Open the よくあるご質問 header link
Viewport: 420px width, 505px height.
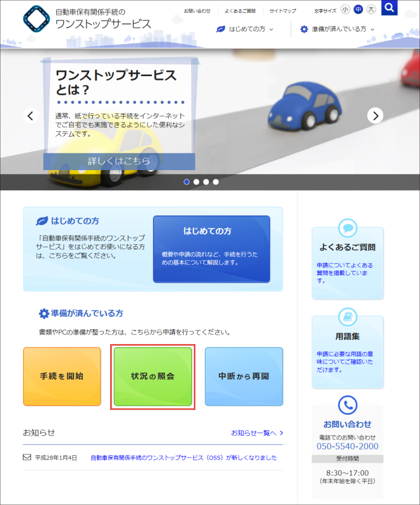(240, 11)
